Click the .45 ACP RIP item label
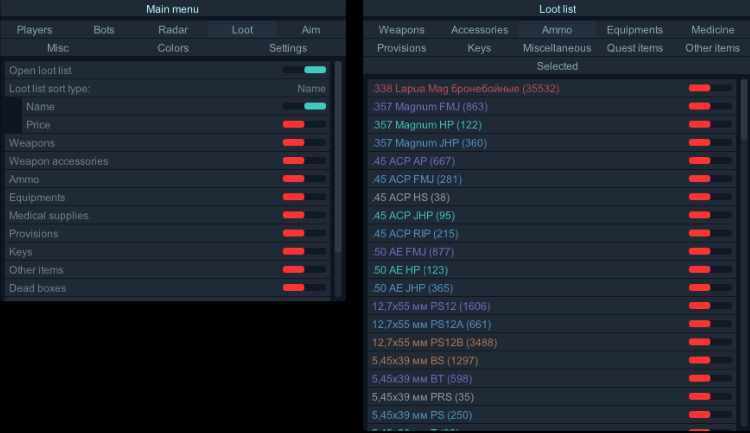This screenshot has height=433, width=750. (414, 234)
